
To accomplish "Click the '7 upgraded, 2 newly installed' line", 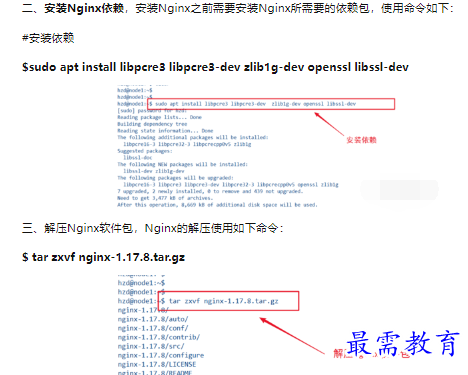I will 210,191.
